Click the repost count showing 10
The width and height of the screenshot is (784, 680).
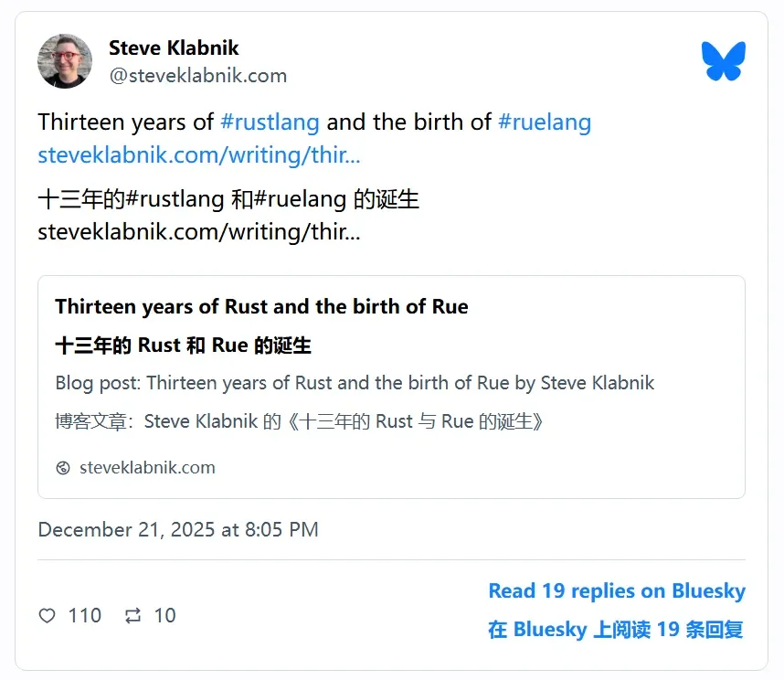[x=165, y=616]
